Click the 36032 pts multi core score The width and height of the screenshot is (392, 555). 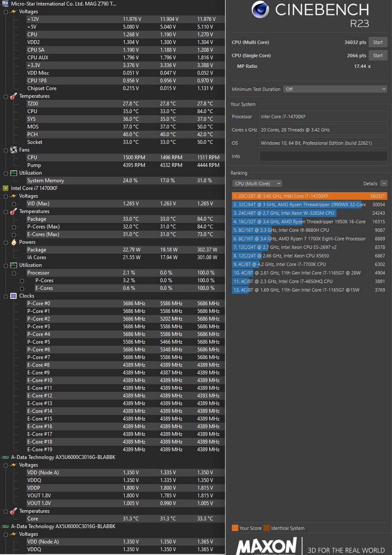[355, 42]
